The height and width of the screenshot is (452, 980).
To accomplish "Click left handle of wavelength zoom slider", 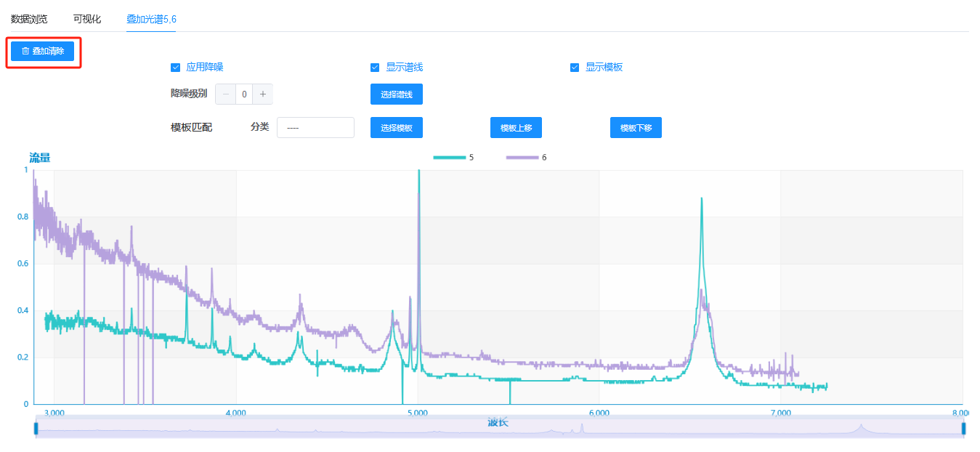I will pyautogui.click(x=36, y=429).
